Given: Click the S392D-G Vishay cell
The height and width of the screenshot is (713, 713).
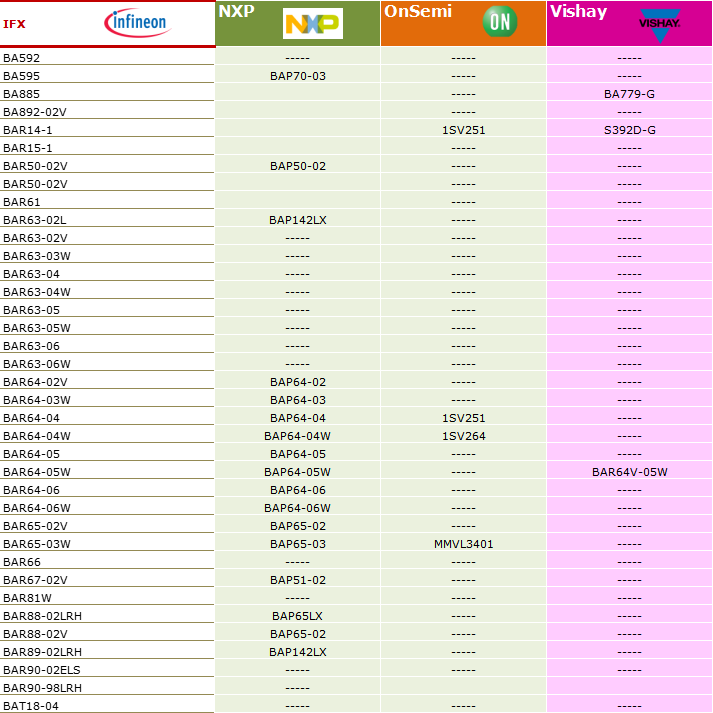Looking at the screenshot, I should point(629,130).
